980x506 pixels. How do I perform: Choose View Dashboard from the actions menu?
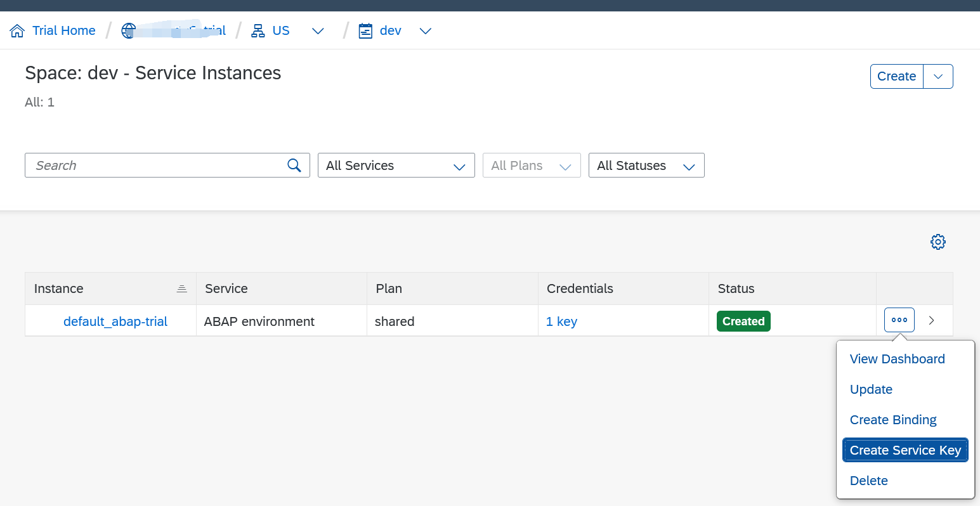point(897,358)
